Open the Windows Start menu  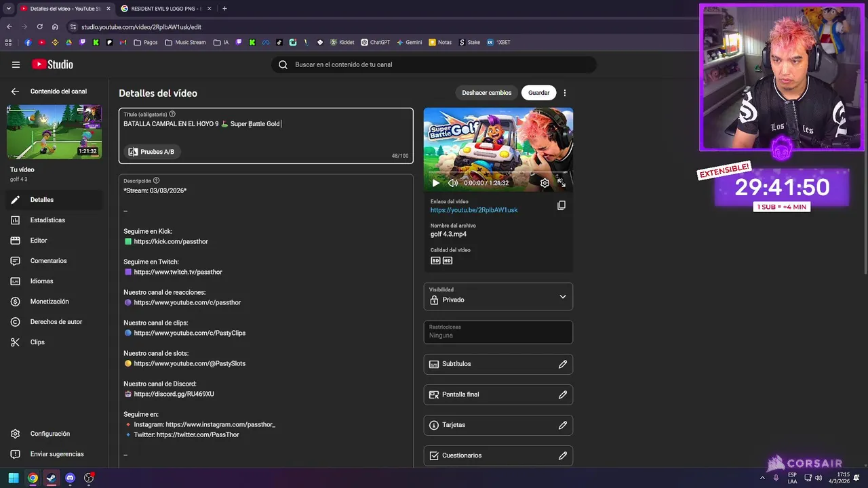(x=14, y=478)
